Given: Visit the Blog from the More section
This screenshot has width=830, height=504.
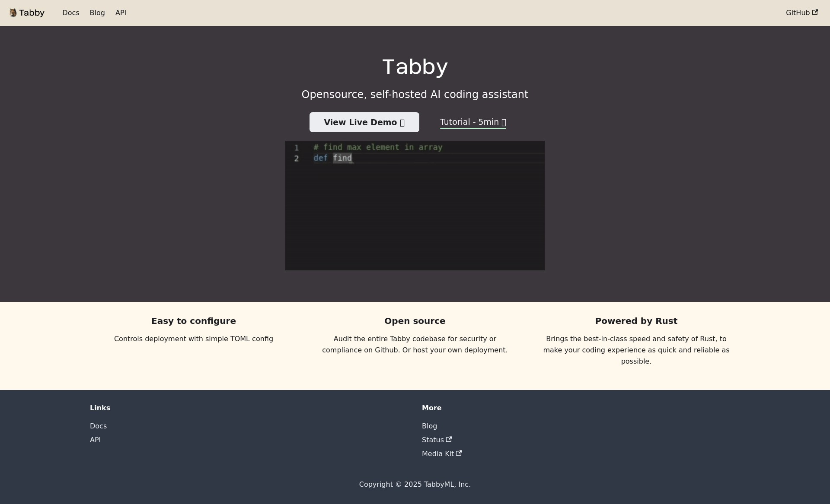Looking at the screenshot, I should [429, 426].
